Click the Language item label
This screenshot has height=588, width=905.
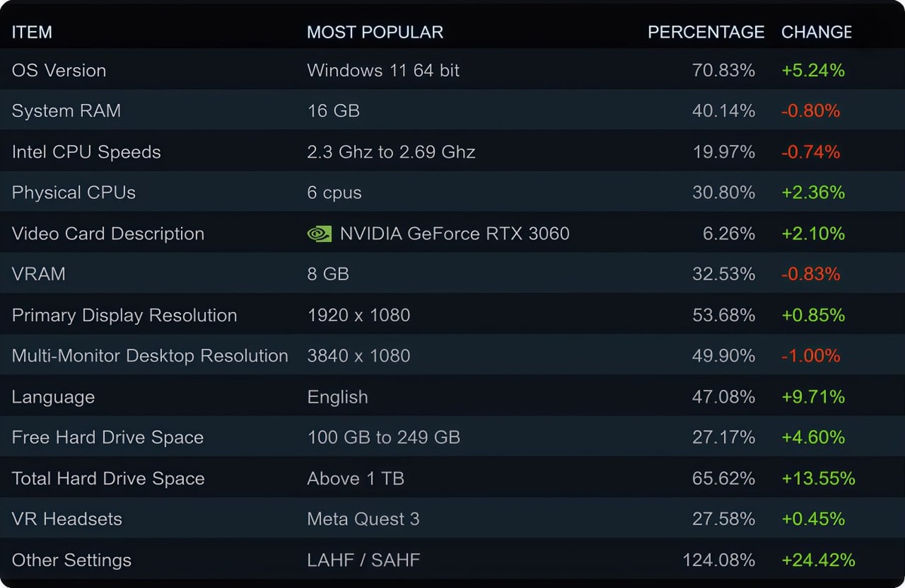[54, 397]
